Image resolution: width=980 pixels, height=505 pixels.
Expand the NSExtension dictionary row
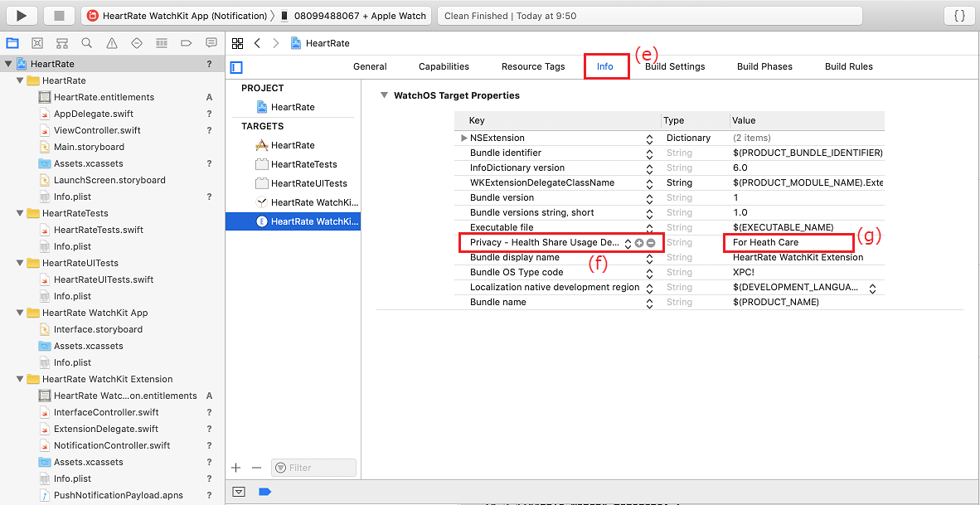tap(464, 138)
